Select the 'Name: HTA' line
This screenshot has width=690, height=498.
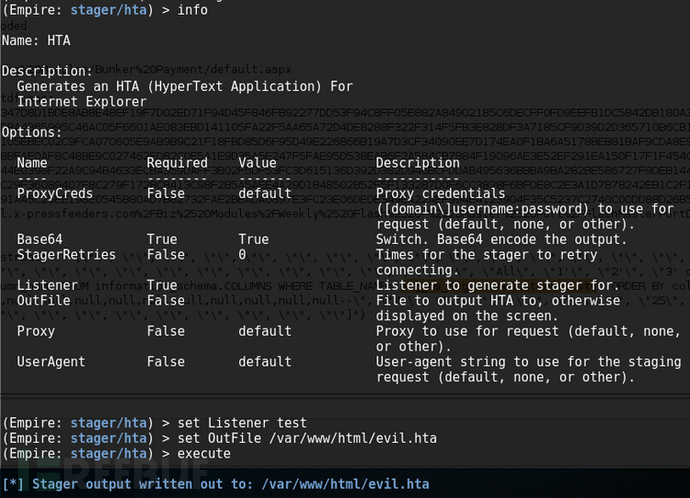pyautogui.click(x=36, y=40)
